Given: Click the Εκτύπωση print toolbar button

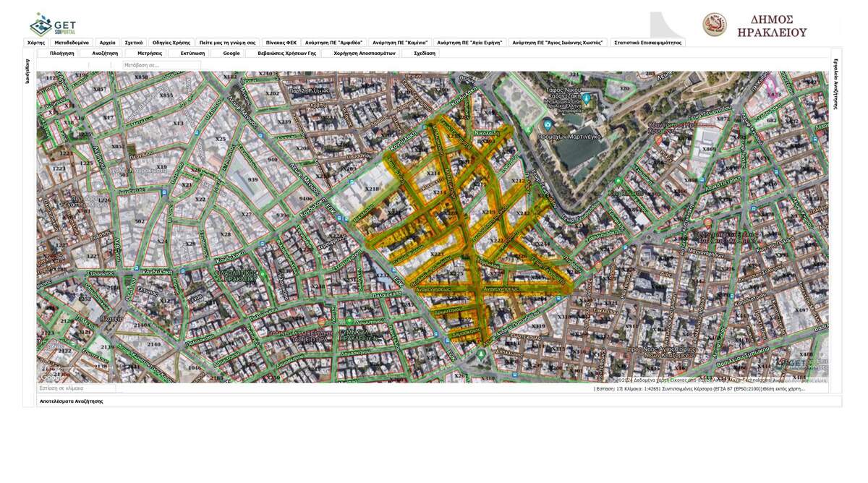Looking at the screenshot, I should pyautogui.click(x=192, y=54).
